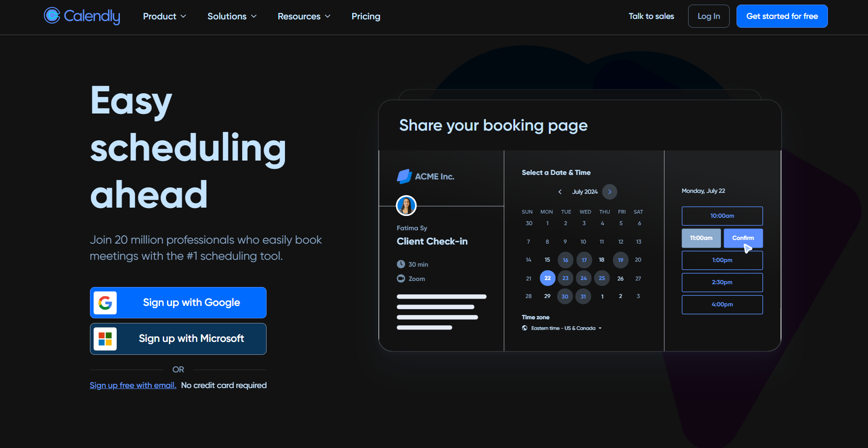The height and width of the screenshot is (448, 868).
Task: Click No credit card required text
Action: click(x=224, y=385)
